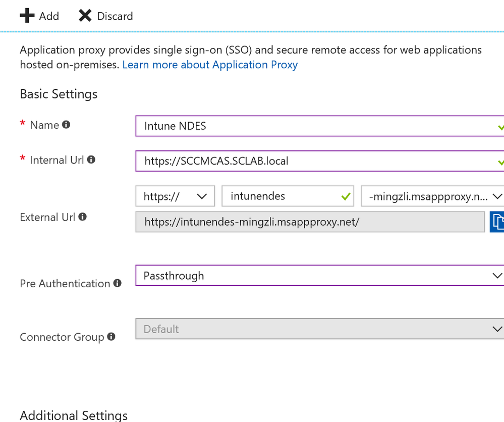The image size is (504, 422).
Task: Open the Pre Authentication Passthrough dropdown
Action: pos(319,276)
